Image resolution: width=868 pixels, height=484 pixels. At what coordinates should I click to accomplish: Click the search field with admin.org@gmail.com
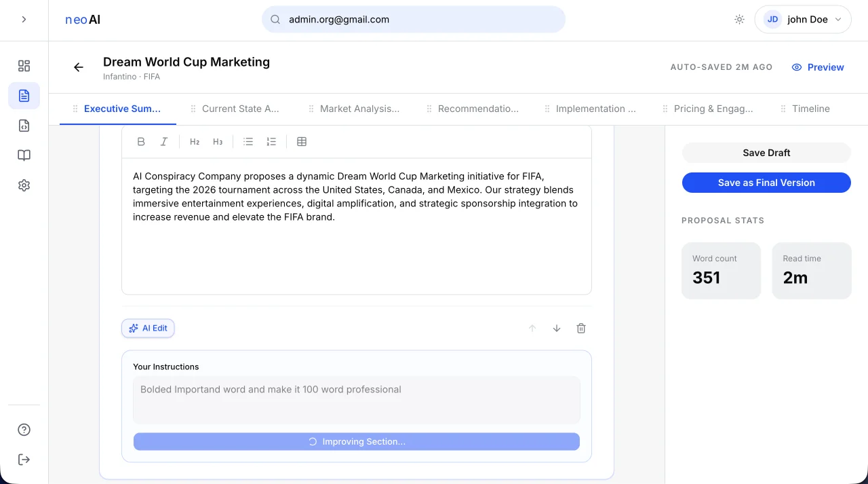coord(414,20)
